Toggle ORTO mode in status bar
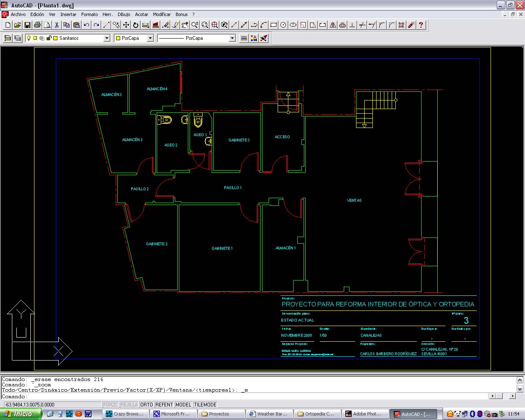Image resolution: width=525 pixels, height=420 pixels. 146,405
